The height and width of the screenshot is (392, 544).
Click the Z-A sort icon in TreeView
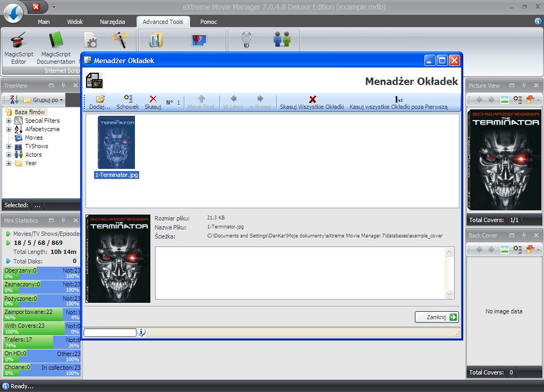14,99
